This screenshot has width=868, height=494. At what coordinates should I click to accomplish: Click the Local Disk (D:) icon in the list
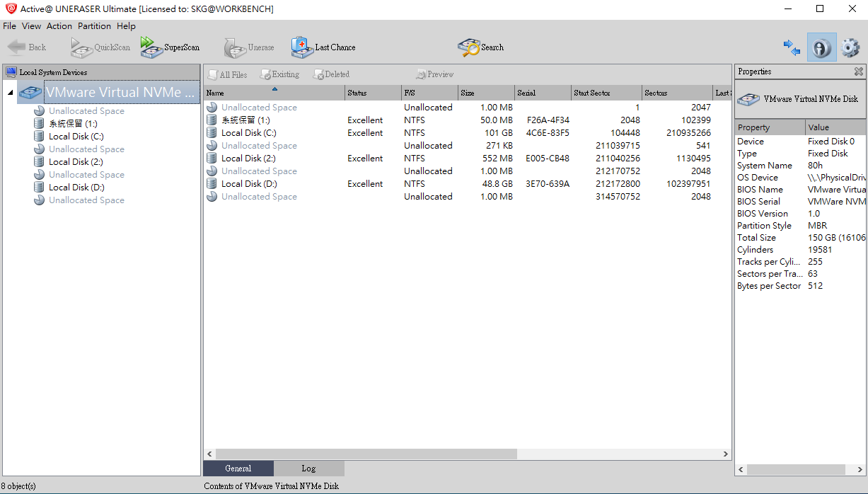click(212, 184)
